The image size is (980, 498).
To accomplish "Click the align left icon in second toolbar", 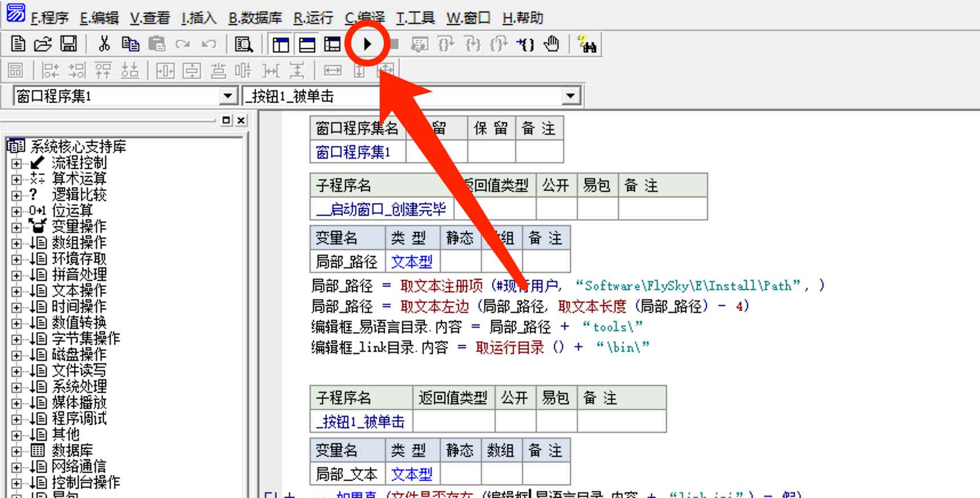I will pyautogui.click(x=51, y=71).
